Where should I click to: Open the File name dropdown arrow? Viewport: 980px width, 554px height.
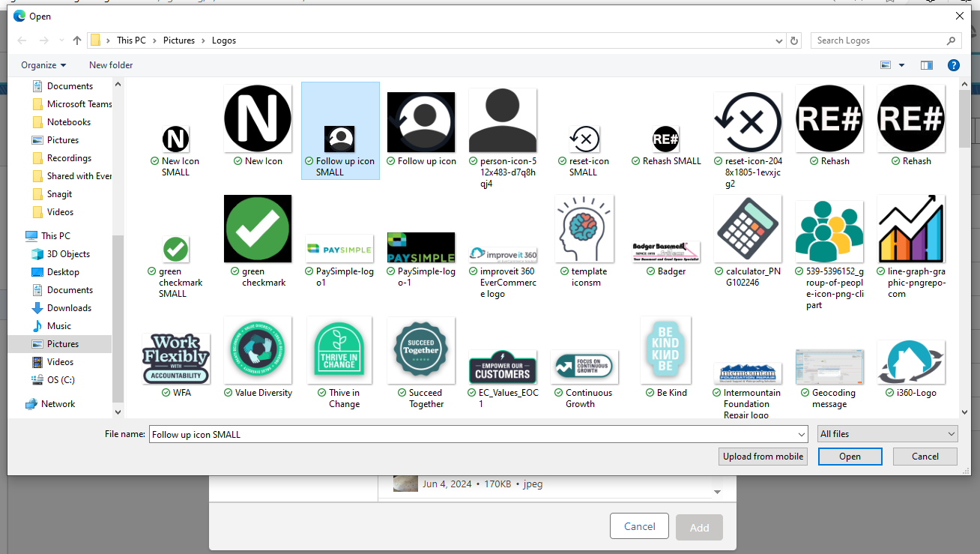coord(802,434)
